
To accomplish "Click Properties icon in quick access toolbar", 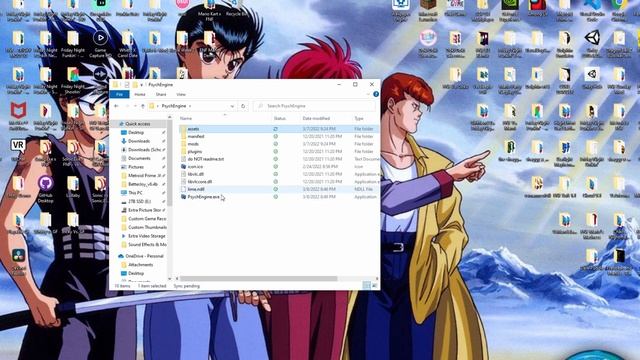I will point(127,84).
